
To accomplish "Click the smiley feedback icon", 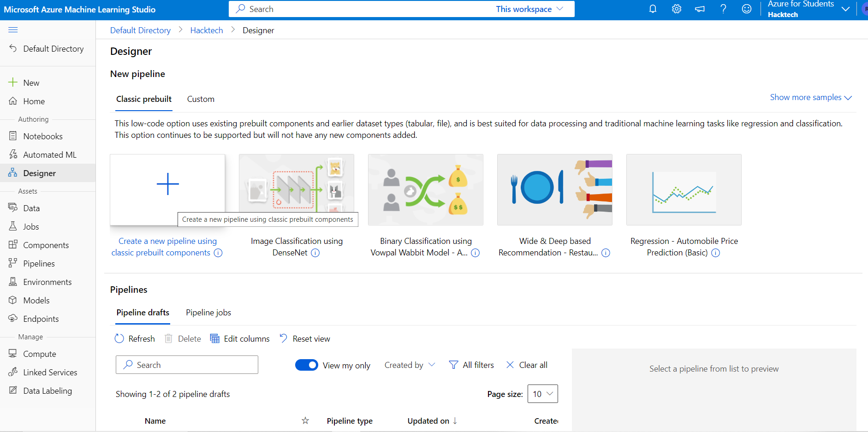I will pyautogui.click(x=747, y=9).
